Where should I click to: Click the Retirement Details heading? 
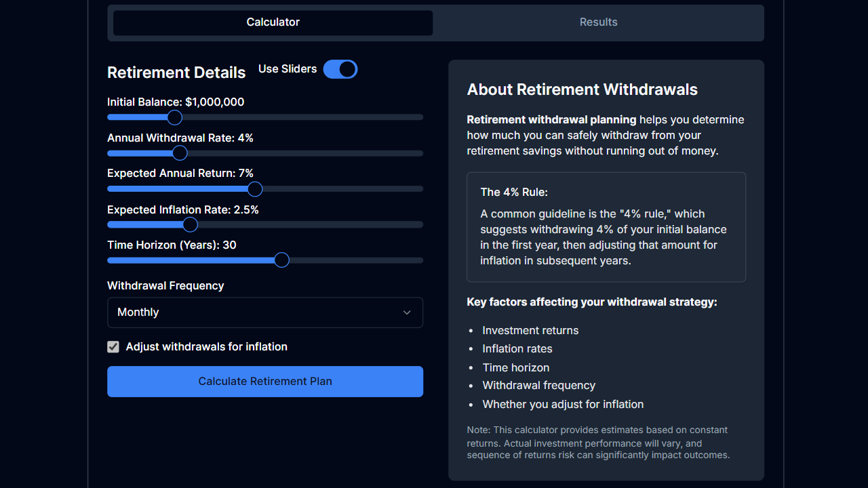(176, 73)
